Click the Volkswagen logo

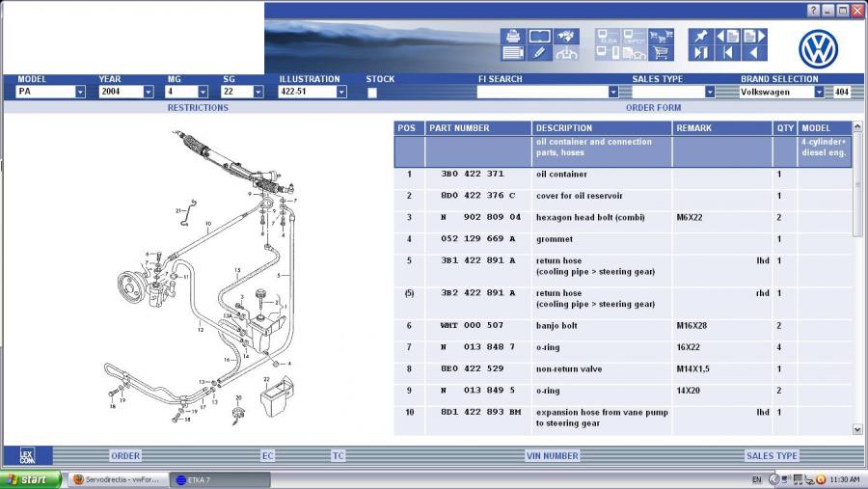(x=818, y=48)
